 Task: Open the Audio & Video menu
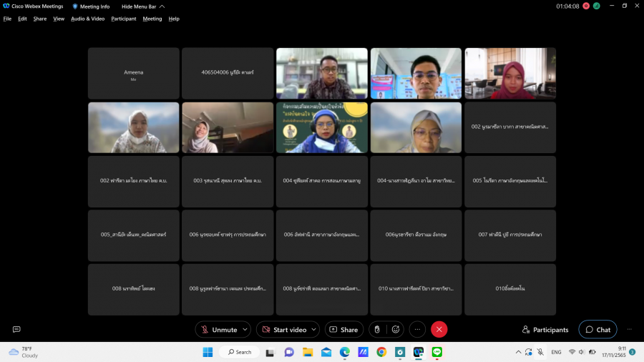(87, 19)
